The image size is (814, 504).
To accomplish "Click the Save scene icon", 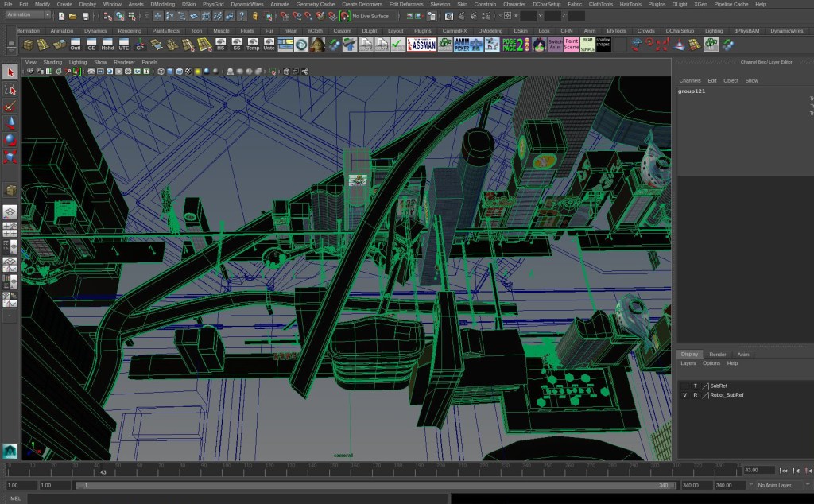I will coord(85,16).
